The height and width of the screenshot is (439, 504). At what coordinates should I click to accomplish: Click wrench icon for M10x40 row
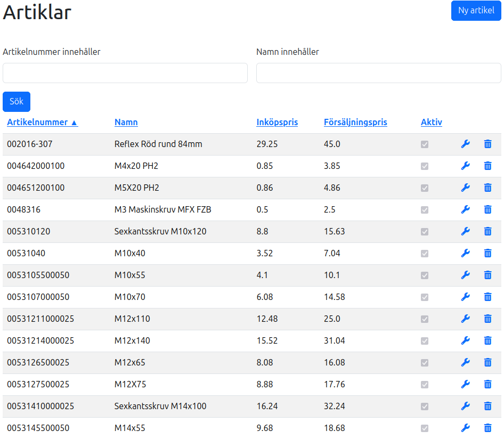pyautogui.click(x=465, y=253)
